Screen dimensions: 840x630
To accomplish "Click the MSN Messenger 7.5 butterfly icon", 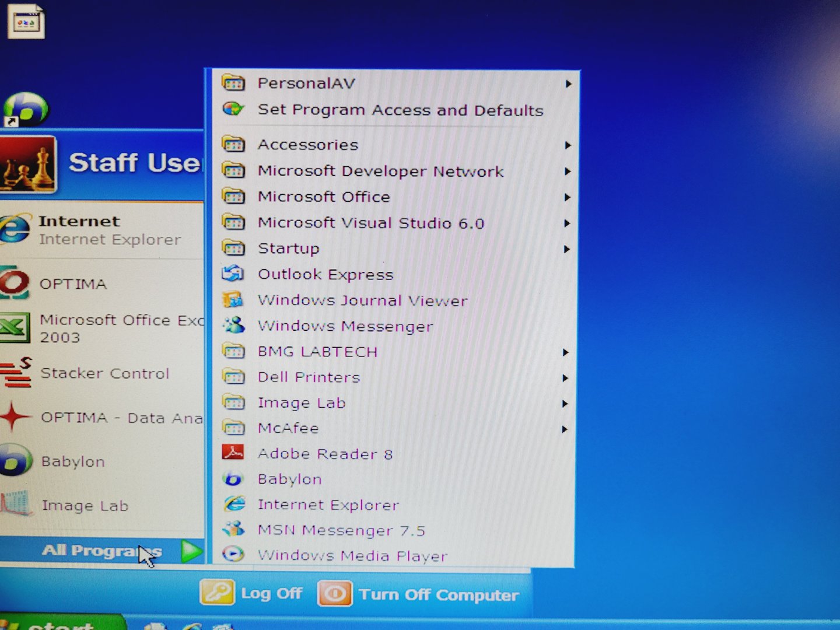I will click(x=234, y=529).
